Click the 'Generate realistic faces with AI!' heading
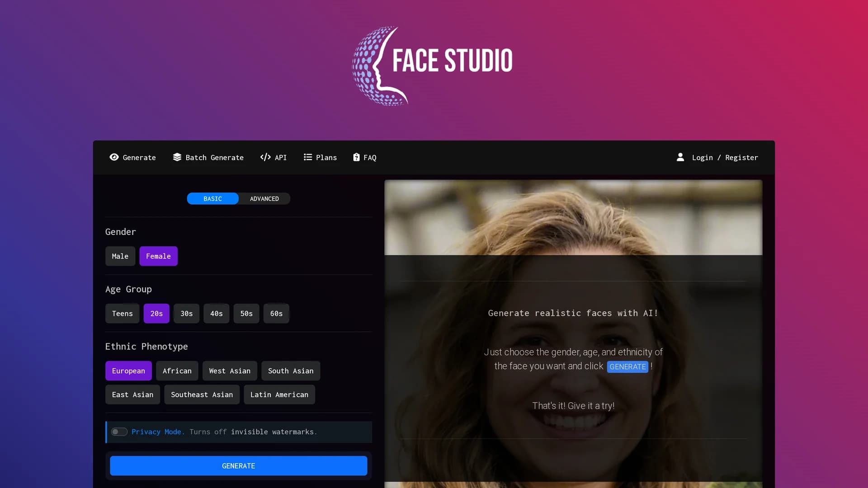868x488 pixels. (573, 313)
